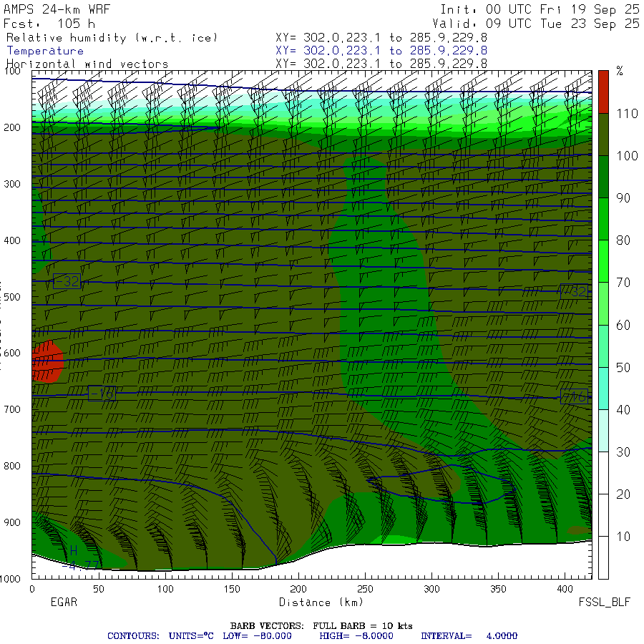Click the pressure axis label '700'
The image size is (644, 644).
click(12, 409)
